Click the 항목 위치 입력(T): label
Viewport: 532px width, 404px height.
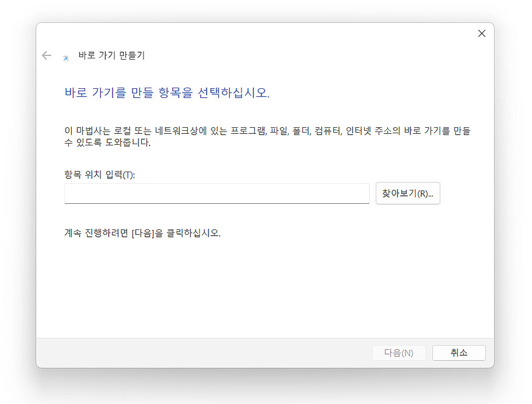pos(100,175)
